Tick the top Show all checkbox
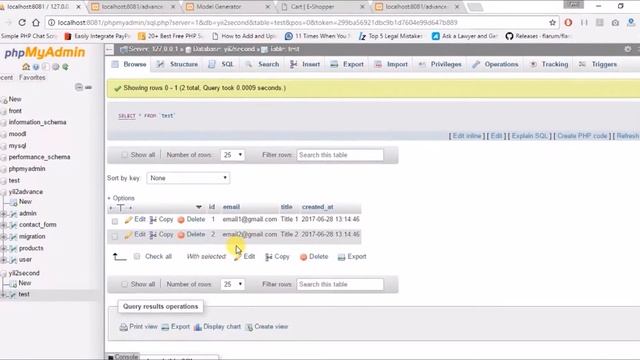 pos(124,155)
